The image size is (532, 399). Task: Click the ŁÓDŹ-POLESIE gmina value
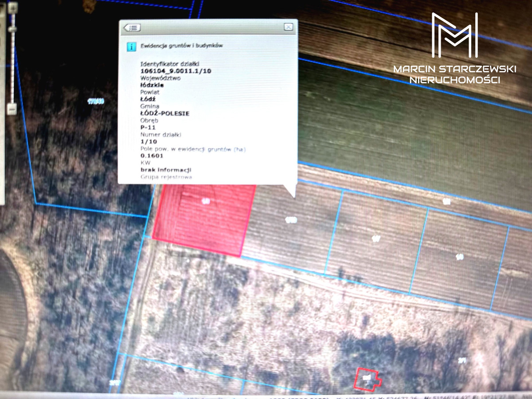coord(164,113)
